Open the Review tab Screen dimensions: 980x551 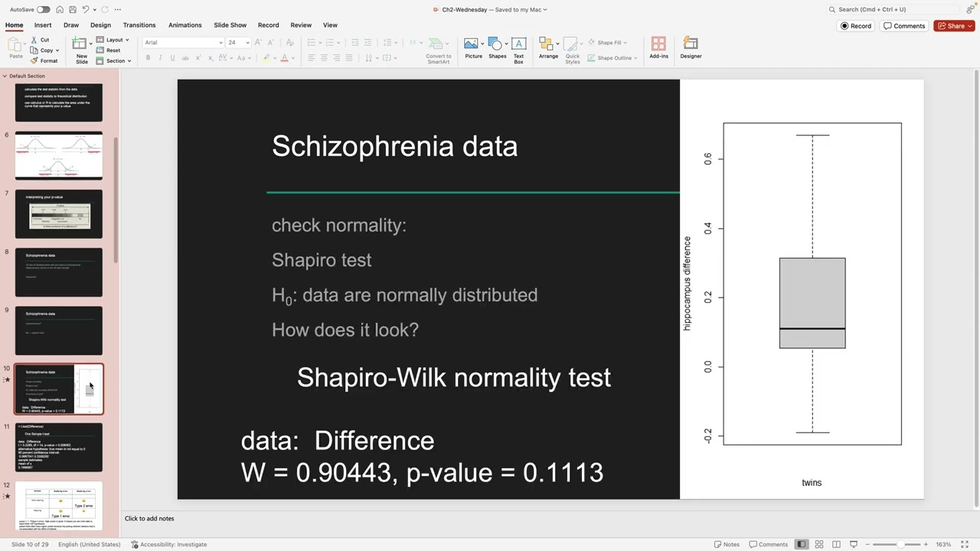(x=301, y=25)
